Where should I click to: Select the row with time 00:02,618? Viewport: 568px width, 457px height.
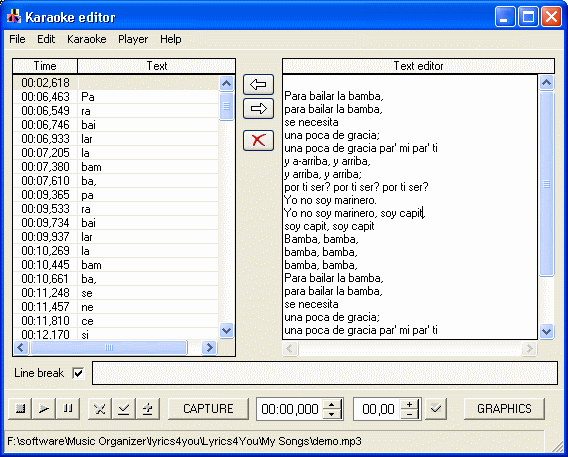(x=116, y=83)
